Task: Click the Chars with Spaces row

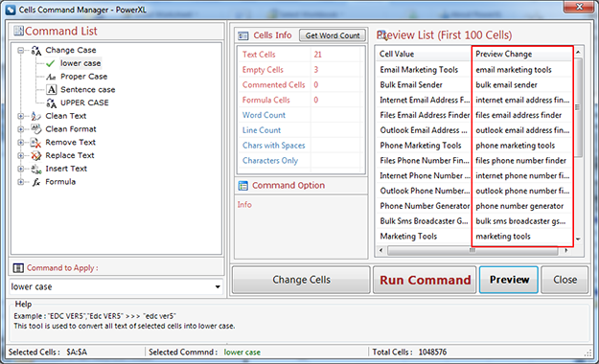Action: point(301,146)
